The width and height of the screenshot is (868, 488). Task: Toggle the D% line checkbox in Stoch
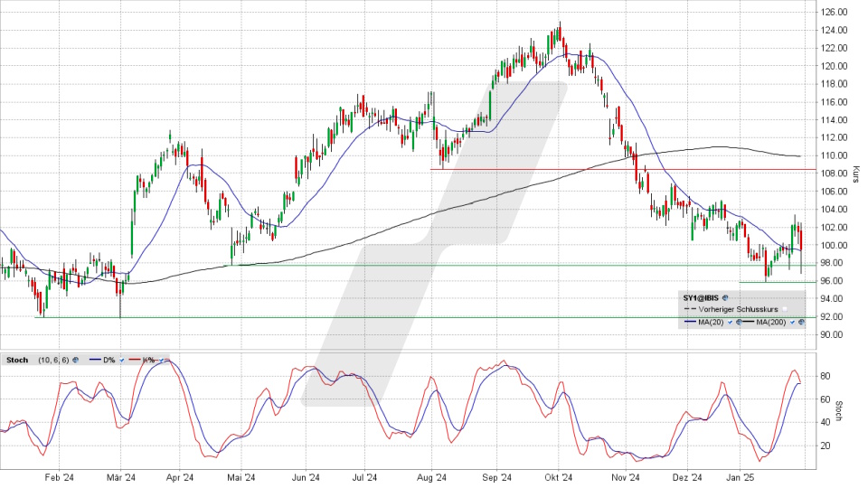coord(122,361)
